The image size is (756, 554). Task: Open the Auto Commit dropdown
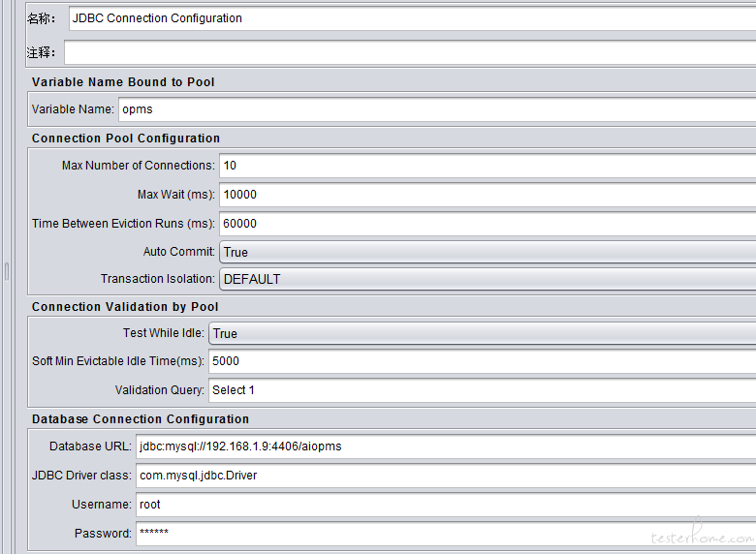488,252
